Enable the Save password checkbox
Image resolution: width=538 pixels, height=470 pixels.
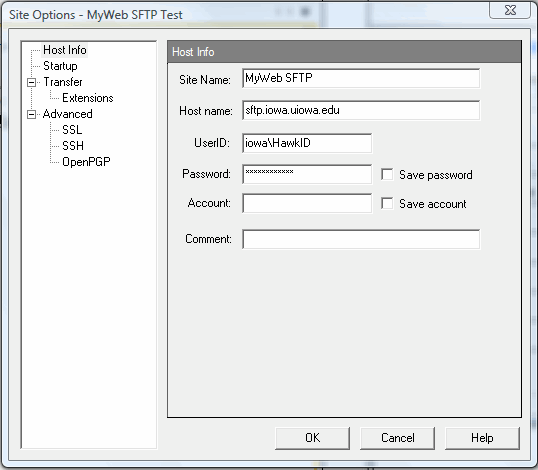387,175
